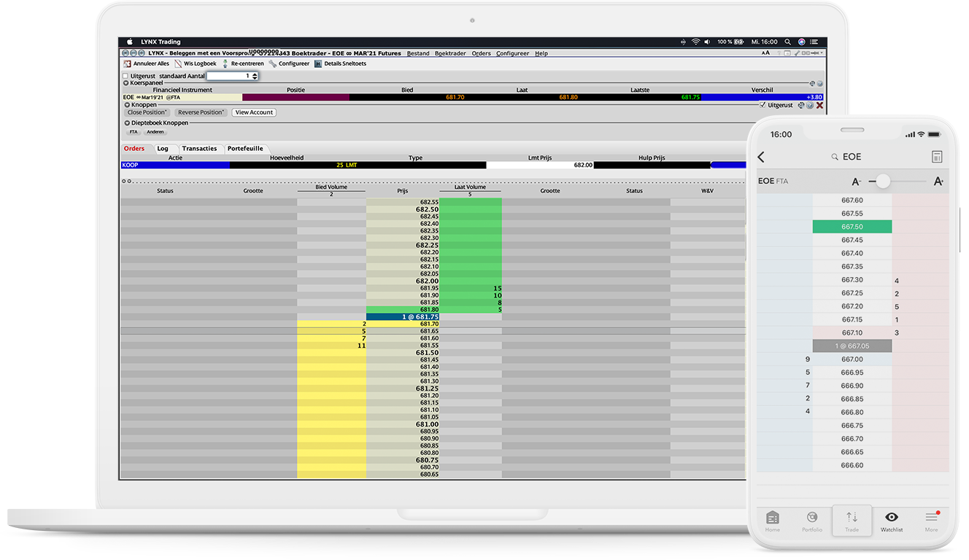
Task: Tap the 667.00 price row on the phone
Action: pyautogui.click(x=852, y=359)
